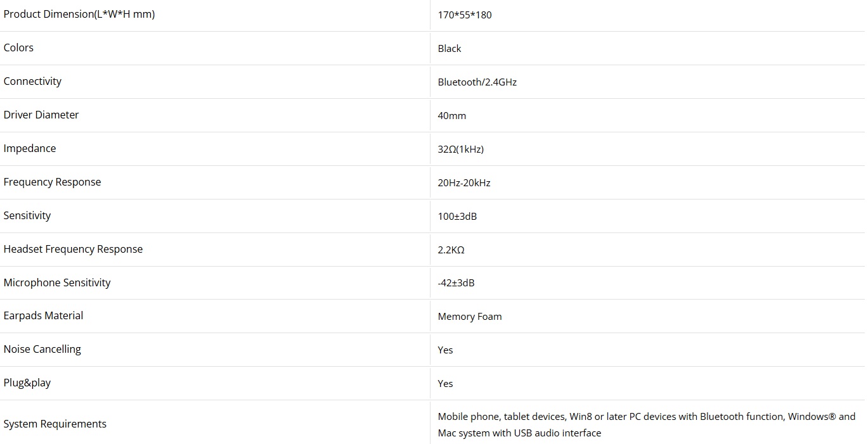The width and height of the screenshot is (868, 444).
Task: Click the Noise Cancelling label
Action: click(42, 349)
